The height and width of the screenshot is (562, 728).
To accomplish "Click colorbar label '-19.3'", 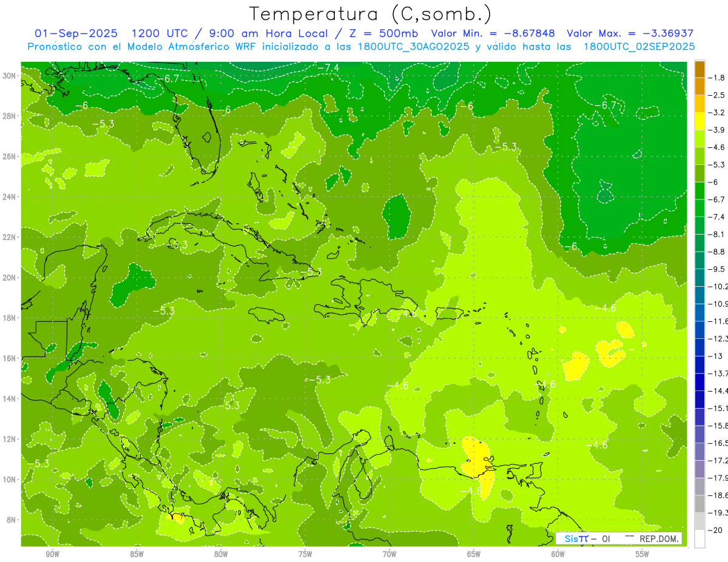I will click(x=718, y=512).
